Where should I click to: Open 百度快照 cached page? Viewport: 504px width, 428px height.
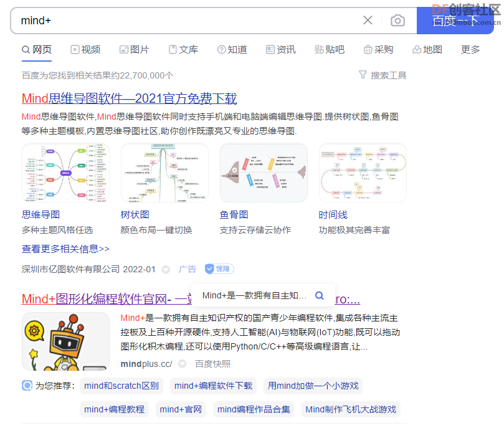tap(212, 364)
